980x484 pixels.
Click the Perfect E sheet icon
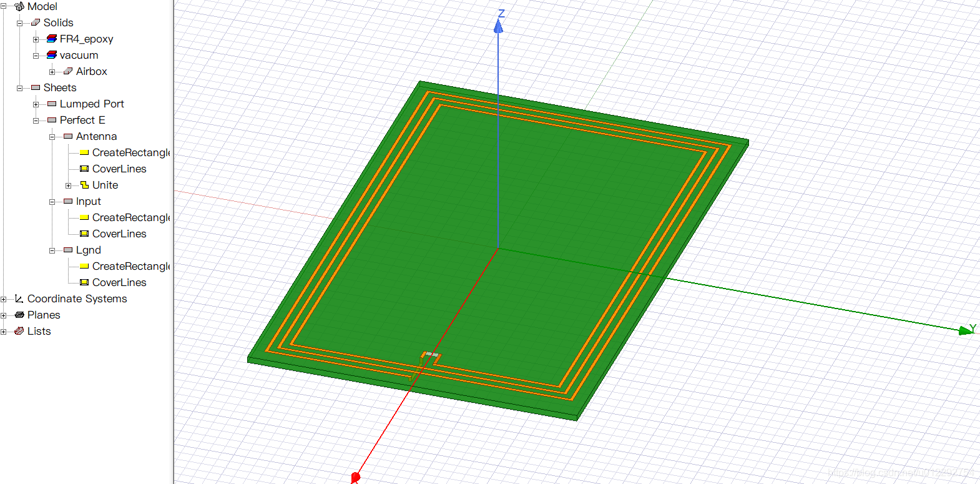[x=52, y=120]
